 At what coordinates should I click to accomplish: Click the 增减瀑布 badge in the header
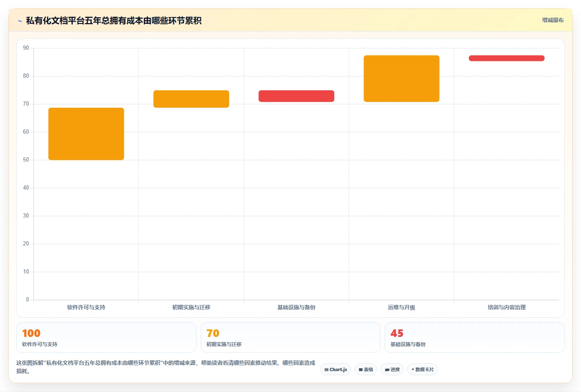tap(553, 20)
